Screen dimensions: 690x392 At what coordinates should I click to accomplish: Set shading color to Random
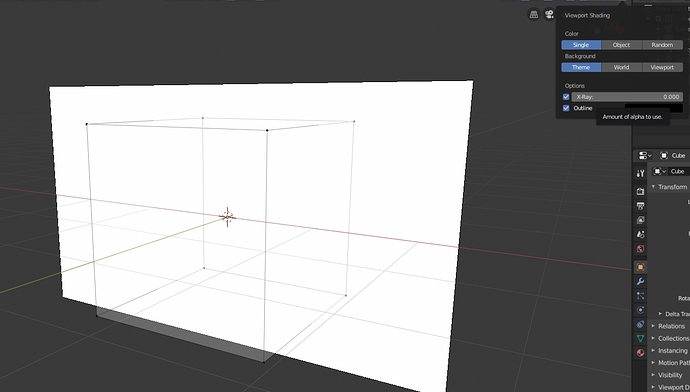pyautogui.click(x=662, y=45)
